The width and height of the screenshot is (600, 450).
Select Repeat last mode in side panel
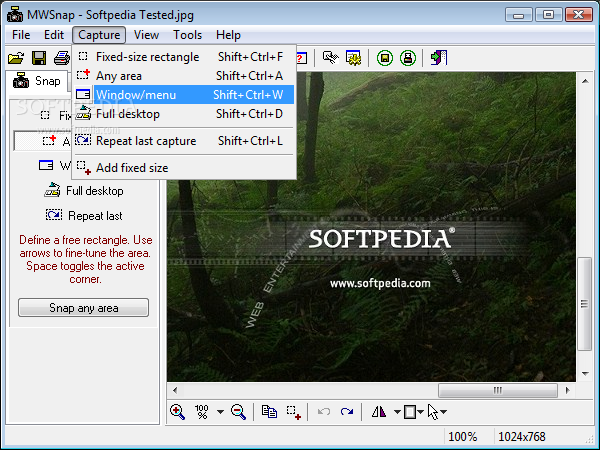tap(84, 215)
